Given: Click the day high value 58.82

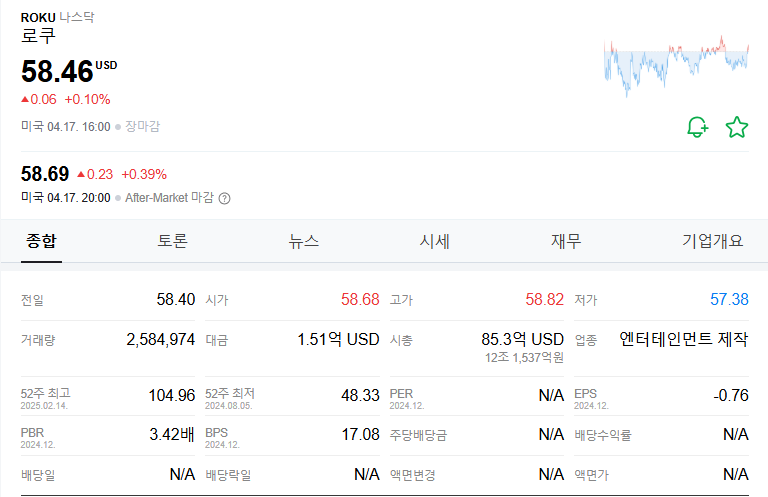Looking at the screenshot, I should tap(545, 299).
